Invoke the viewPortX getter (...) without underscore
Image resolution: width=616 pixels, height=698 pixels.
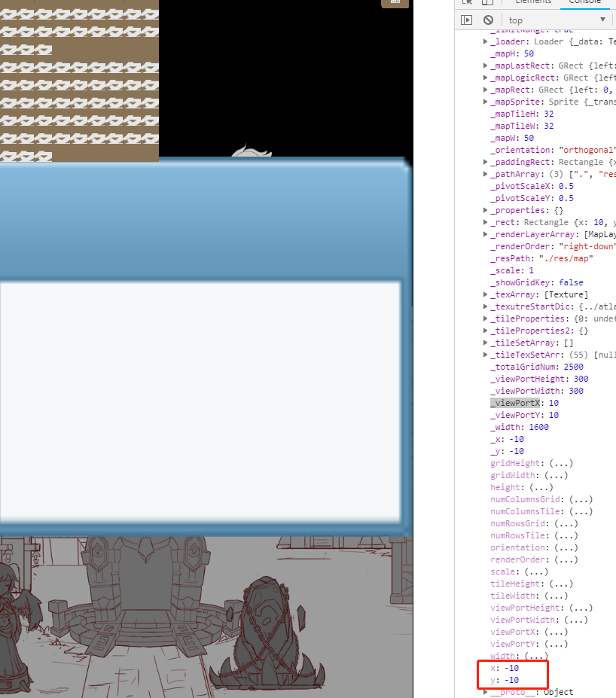pos(557,631)
